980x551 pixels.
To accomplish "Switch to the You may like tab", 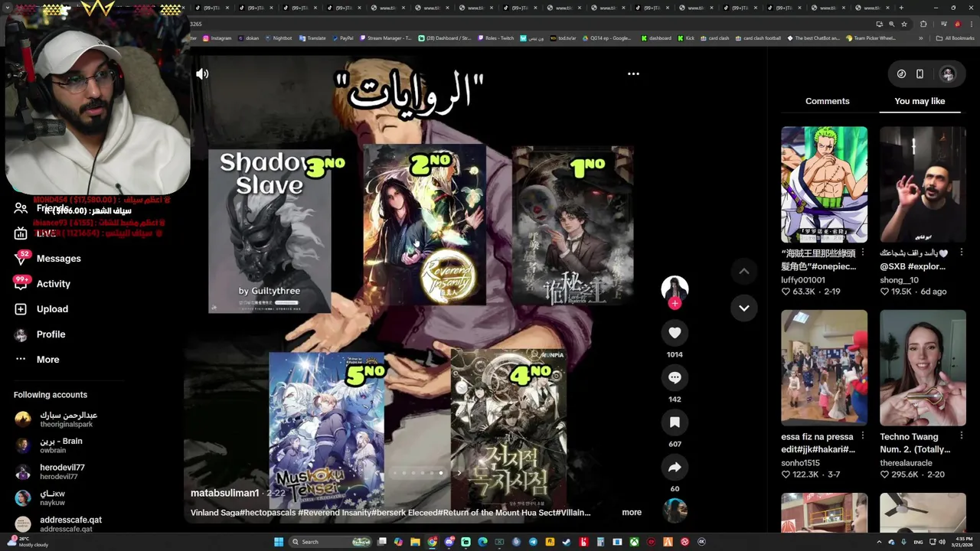I will [920, 101].
